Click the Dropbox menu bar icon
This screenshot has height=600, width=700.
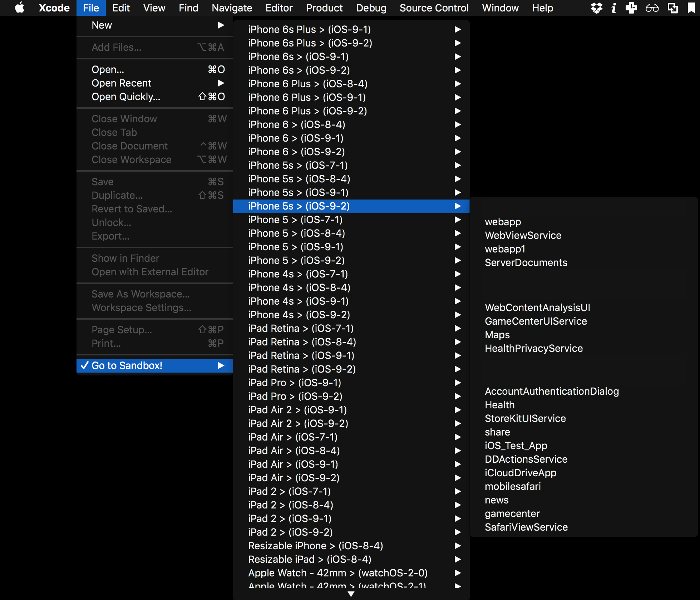pos(596,8)
